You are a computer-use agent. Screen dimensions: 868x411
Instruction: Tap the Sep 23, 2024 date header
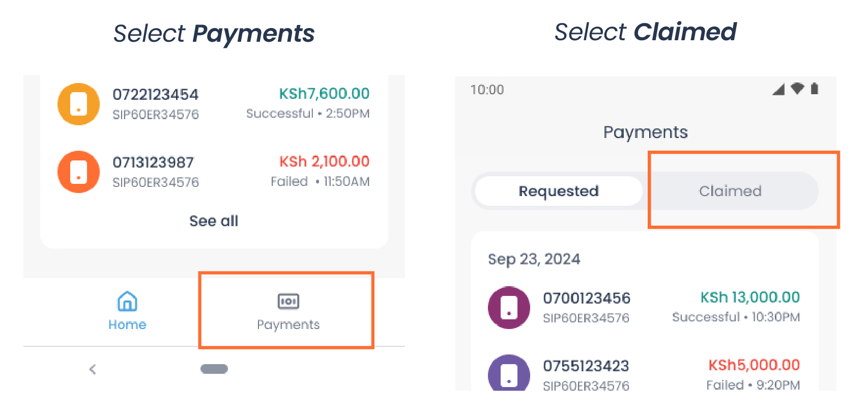(534, 259)
